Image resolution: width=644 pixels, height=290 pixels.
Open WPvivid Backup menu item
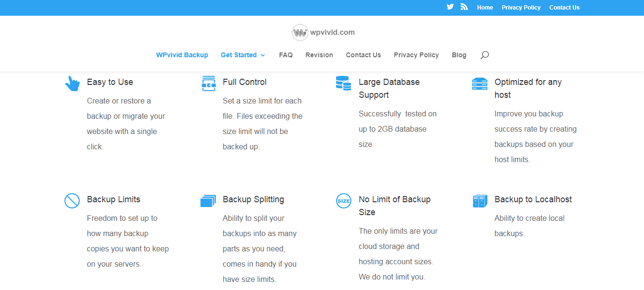(182, 55)
